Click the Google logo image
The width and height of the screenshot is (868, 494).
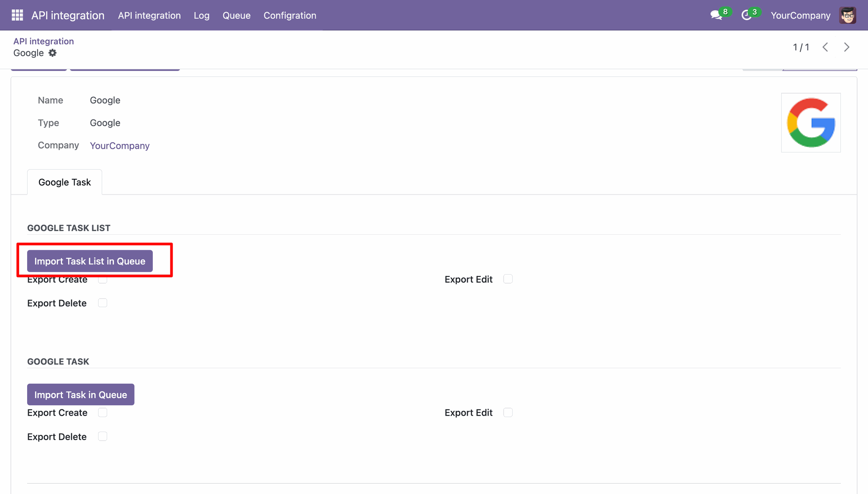[811, 123]
